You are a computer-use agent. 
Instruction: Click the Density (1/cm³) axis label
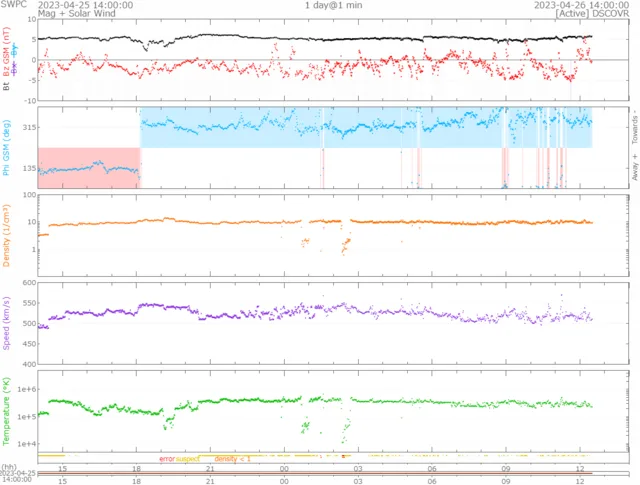point(6,236)
